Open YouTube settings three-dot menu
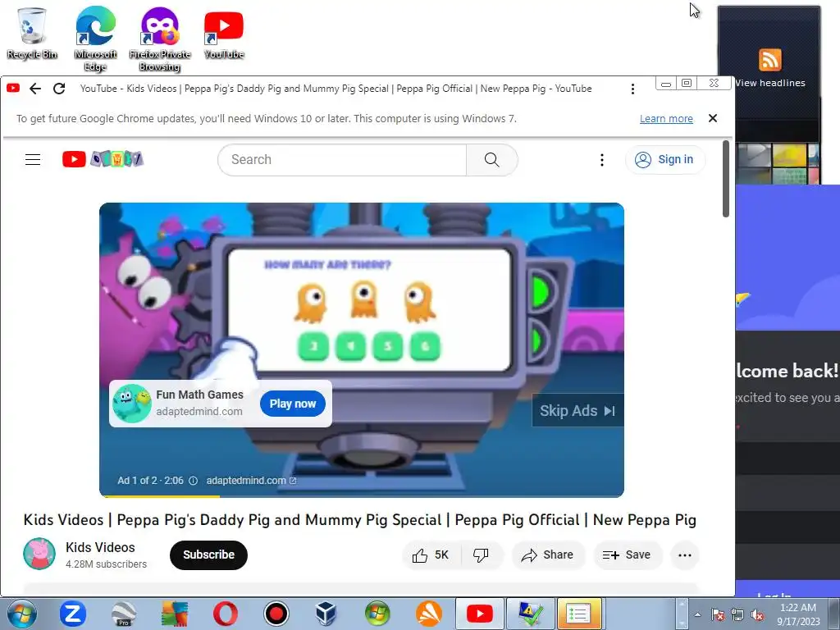This screenshot has height=630, width=840. click(x=602, y=160)
